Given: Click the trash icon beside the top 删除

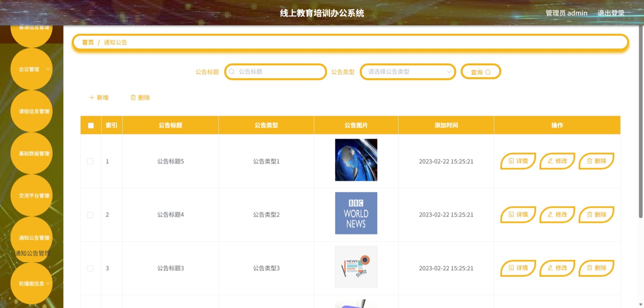Looking at the screenshot, I should coord(133,97).
